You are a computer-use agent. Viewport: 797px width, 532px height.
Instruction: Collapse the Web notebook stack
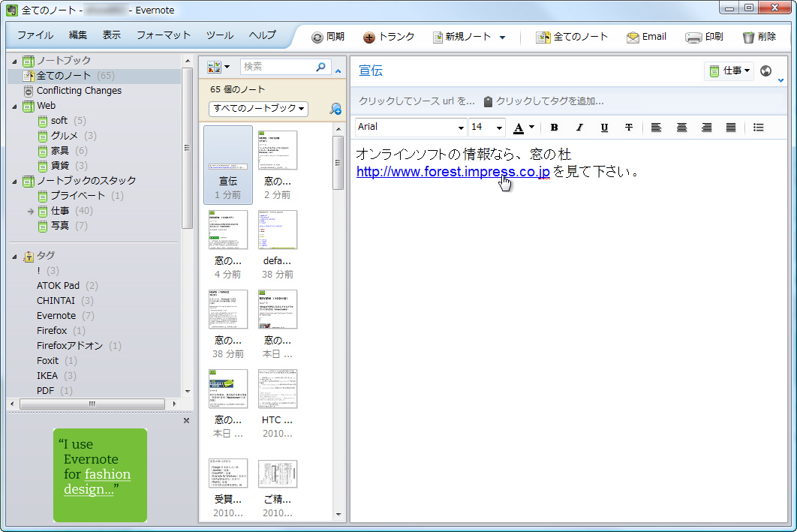tap(14, 107)
